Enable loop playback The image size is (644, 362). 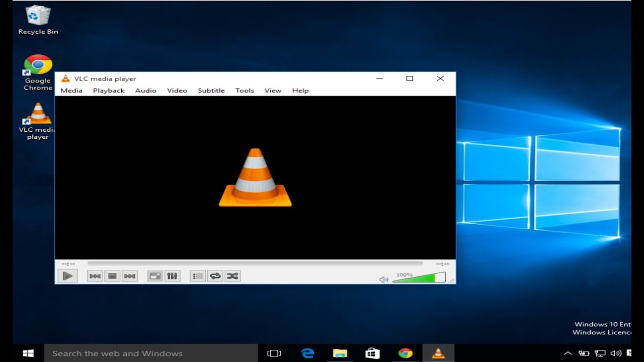click(215, 276)
